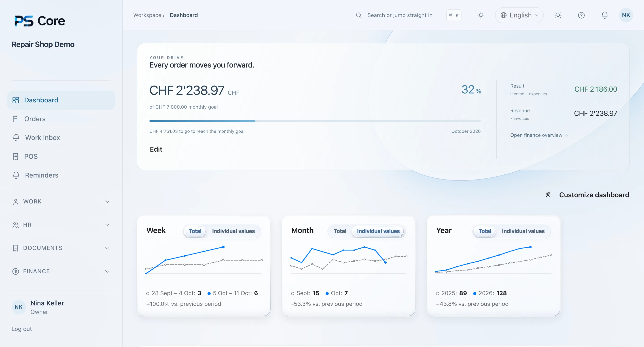Viewport: 644px width, 347px height.
Task: Click the sun icon left of English
Action: [x=481, y=15]
